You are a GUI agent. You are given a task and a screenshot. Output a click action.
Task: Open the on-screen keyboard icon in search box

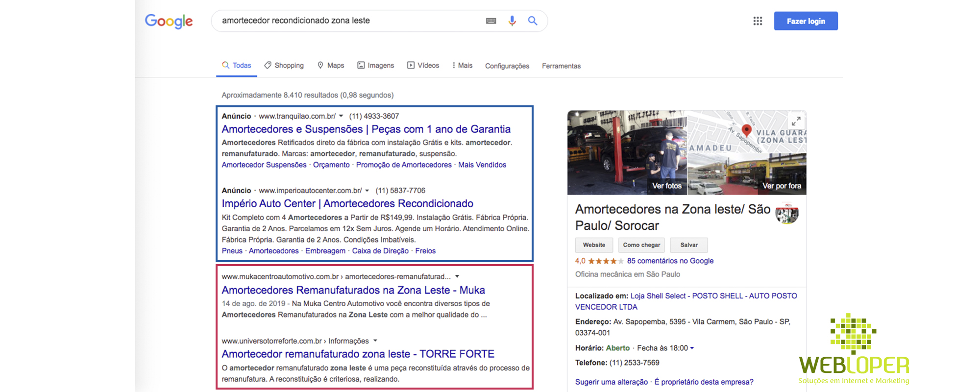pos(491,21)
